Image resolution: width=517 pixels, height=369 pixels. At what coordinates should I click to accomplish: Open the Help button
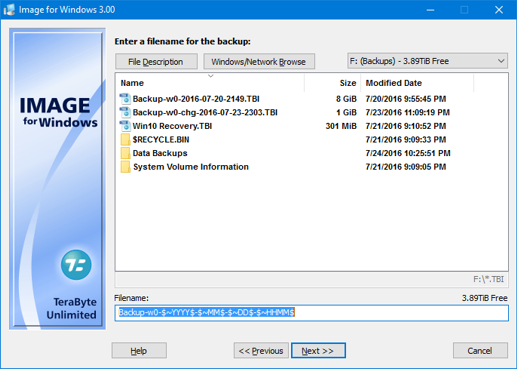coord(139,351)
